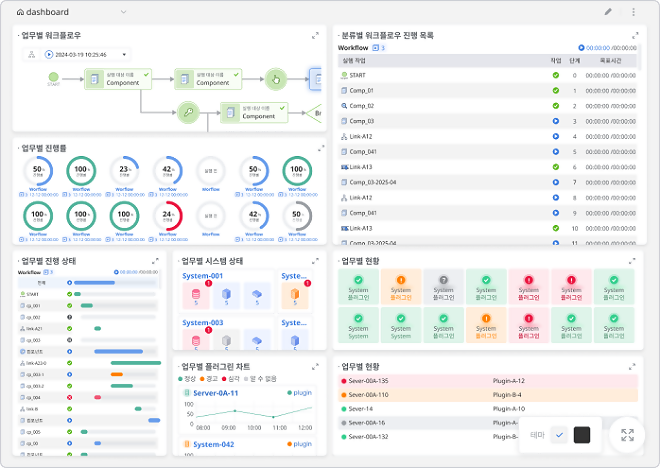
Task: Expand the 업무별 시스템 상태 panel
Action: (316, 261)
